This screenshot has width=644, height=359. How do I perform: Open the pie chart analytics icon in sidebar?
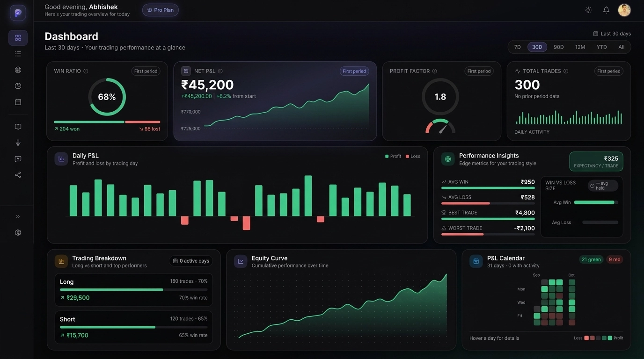pos(18,86)
